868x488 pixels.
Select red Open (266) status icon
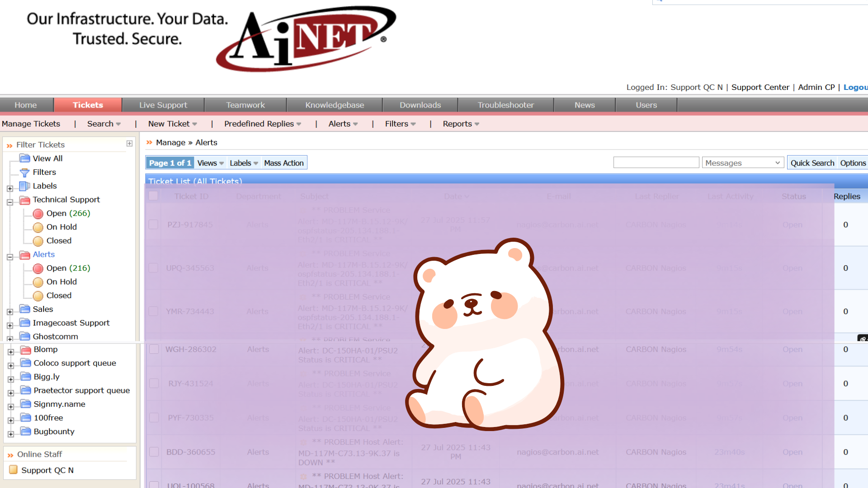38,214
